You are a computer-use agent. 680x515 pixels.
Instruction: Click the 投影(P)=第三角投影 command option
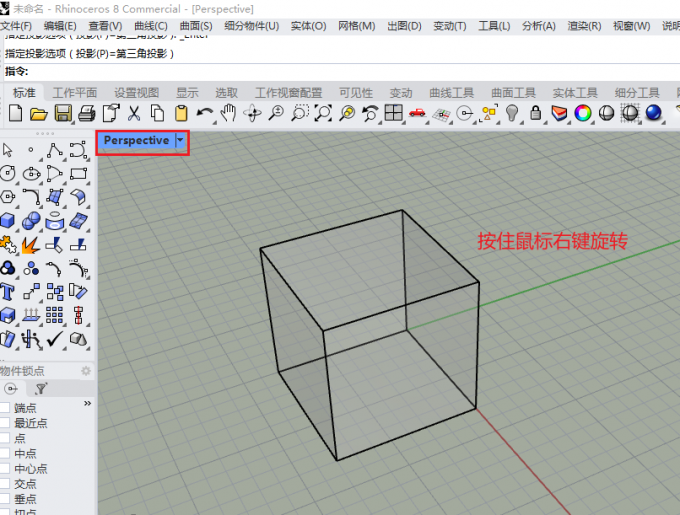[121, 54]
